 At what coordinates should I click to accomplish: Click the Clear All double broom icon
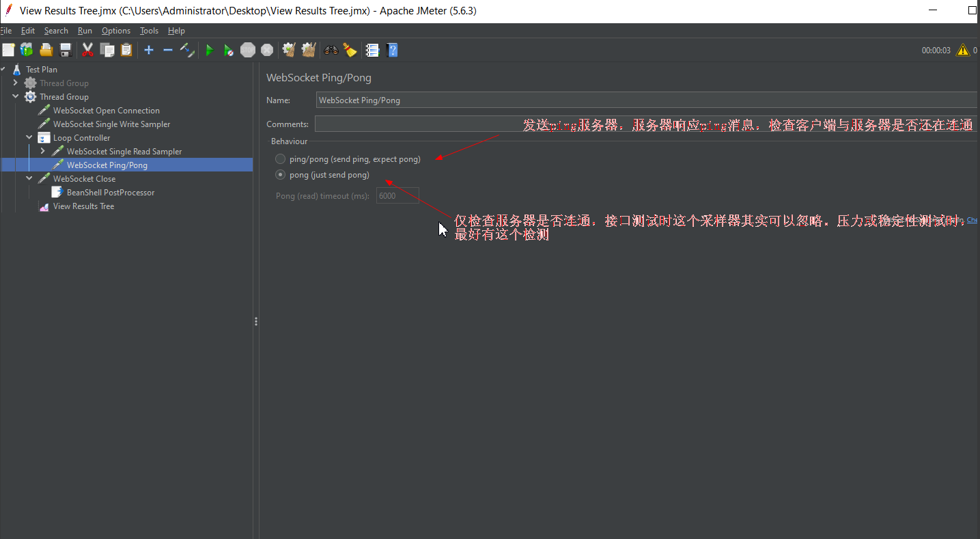[x=309, y=50]
